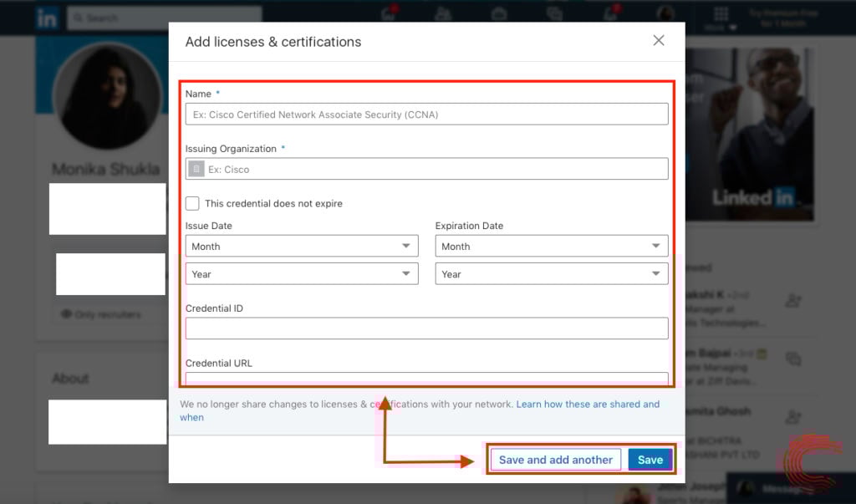Image resolution: width=856 pixels, height=504 pixels.
Task: Click the LinkedIn search box
Action: (x=165, y=18)
